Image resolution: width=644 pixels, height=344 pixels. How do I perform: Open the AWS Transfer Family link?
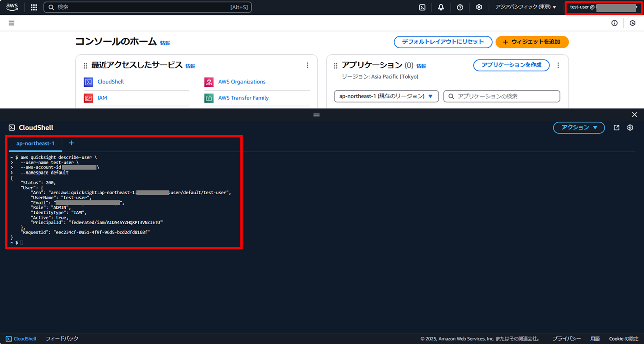click(x=244, y=98)
